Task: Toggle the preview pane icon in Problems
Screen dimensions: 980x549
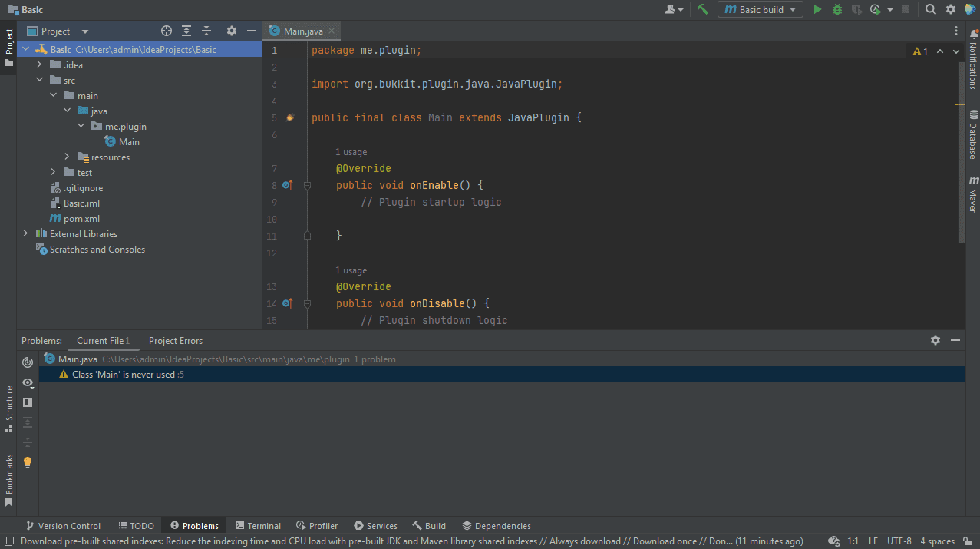Action: point(28,402)
